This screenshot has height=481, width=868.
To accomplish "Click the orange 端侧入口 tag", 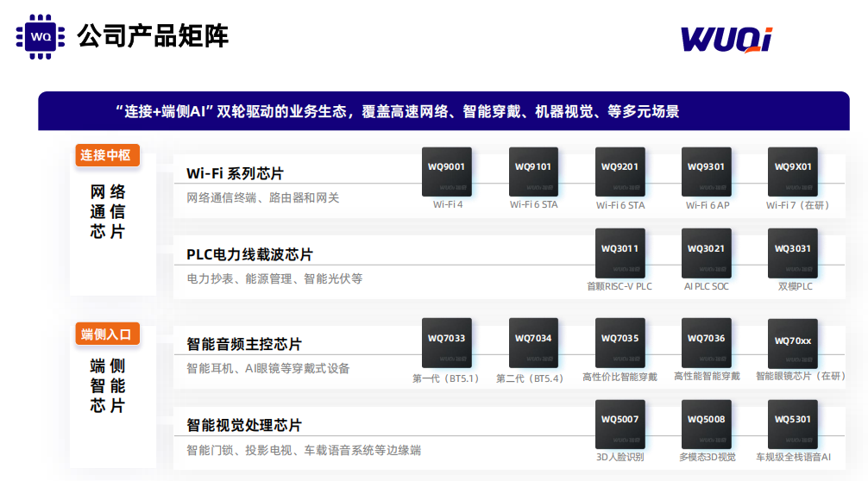I will coord(107,334).
